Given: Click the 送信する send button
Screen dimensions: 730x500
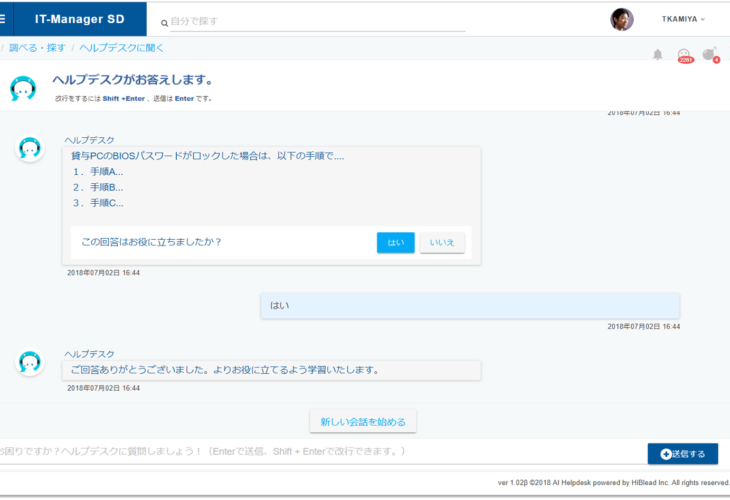Looking at the screenshot, I should (683, 453).
